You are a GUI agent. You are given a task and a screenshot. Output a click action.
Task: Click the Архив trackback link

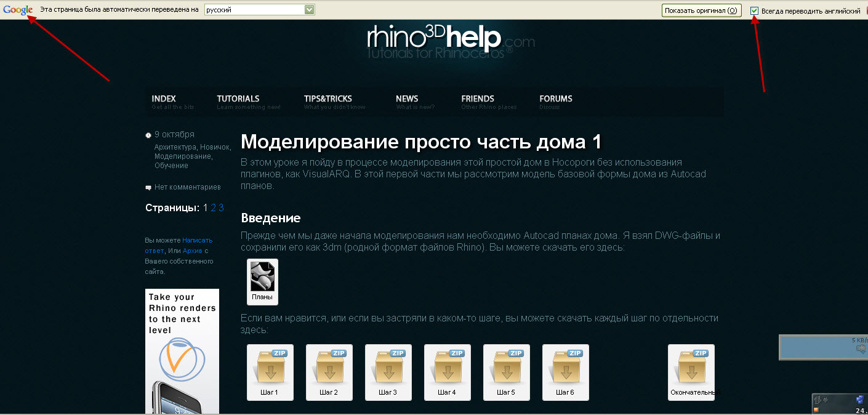click(x=193, y=251)
